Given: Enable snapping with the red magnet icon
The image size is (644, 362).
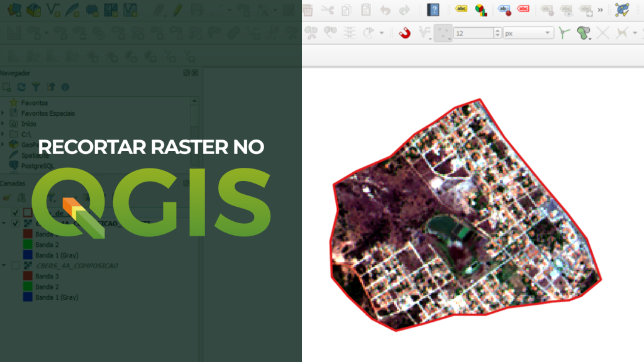Looking at the screenshot, I should [x=404, y=33].
